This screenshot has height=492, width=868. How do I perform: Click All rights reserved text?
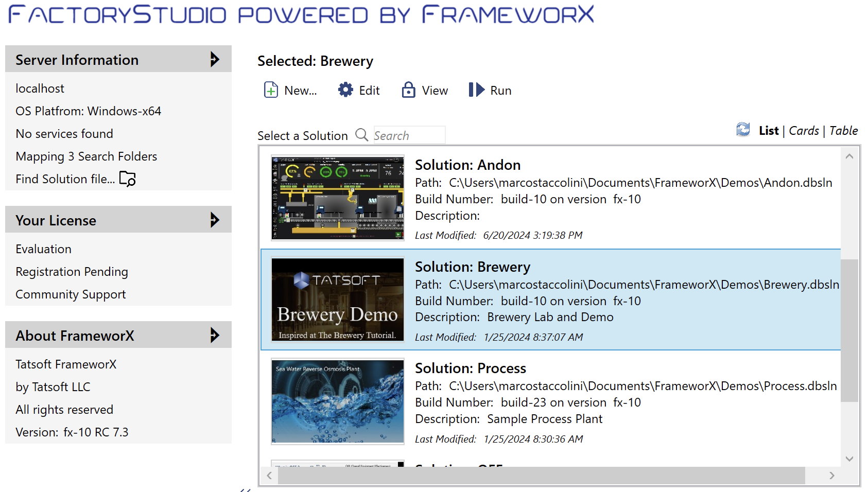pyautogui.click(x=64, y=410)
